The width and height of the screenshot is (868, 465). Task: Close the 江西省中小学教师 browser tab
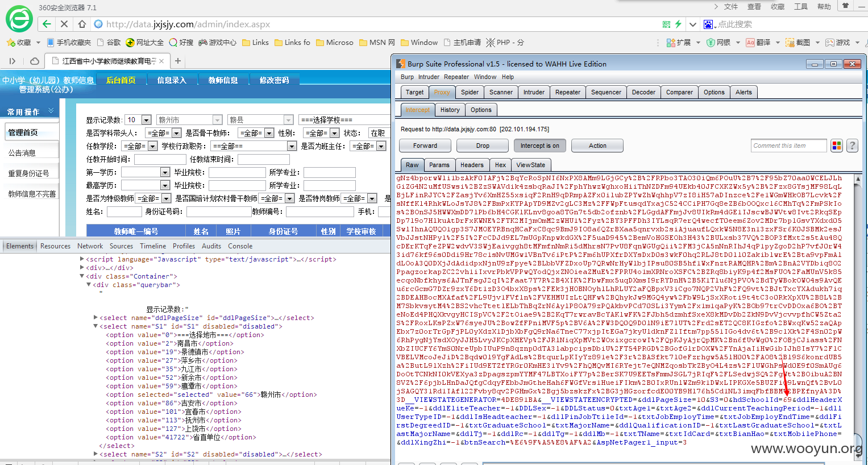161,61
